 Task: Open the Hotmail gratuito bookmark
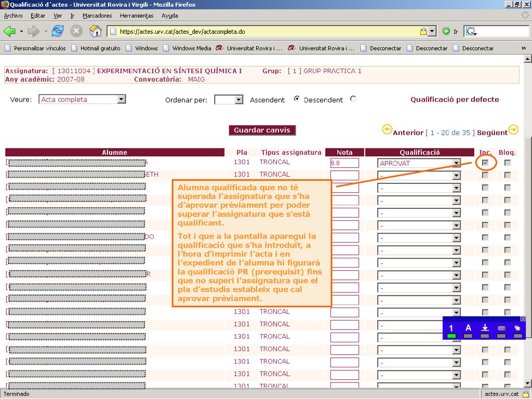pyautogui.click(x=96, y=48)
